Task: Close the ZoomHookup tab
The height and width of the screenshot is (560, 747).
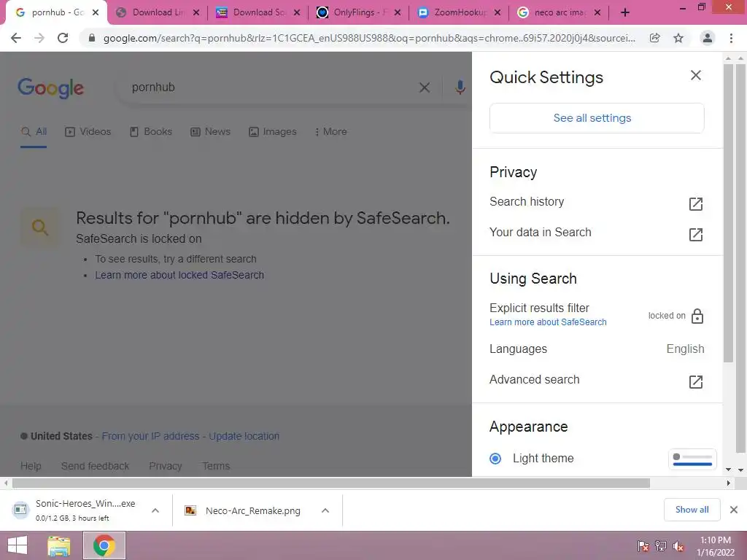Action: click(x=498, y=13)
